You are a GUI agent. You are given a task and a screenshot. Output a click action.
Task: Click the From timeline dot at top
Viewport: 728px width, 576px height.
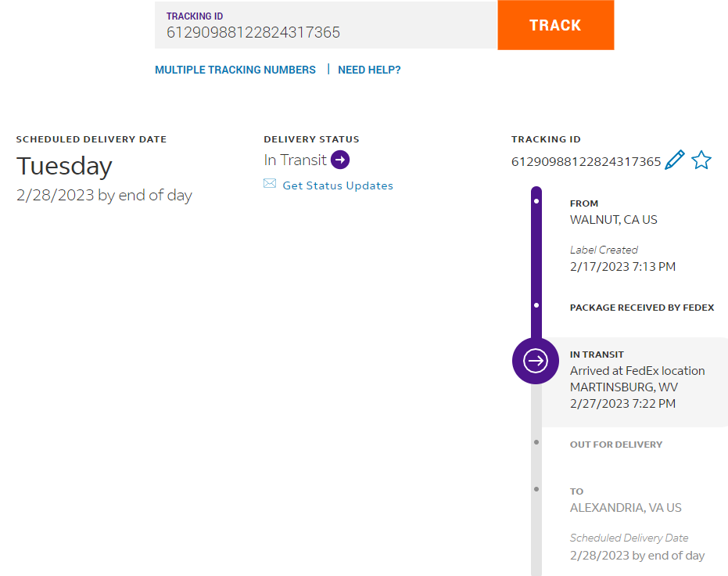(x=536, y=201)
